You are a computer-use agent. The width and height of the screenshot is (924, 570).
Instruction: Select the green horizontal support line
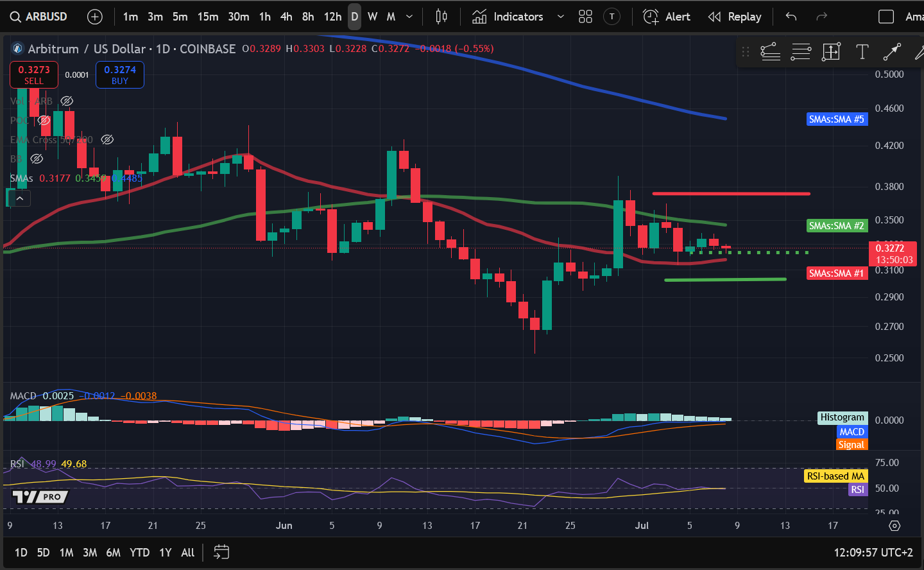click(x=725, y=279)
